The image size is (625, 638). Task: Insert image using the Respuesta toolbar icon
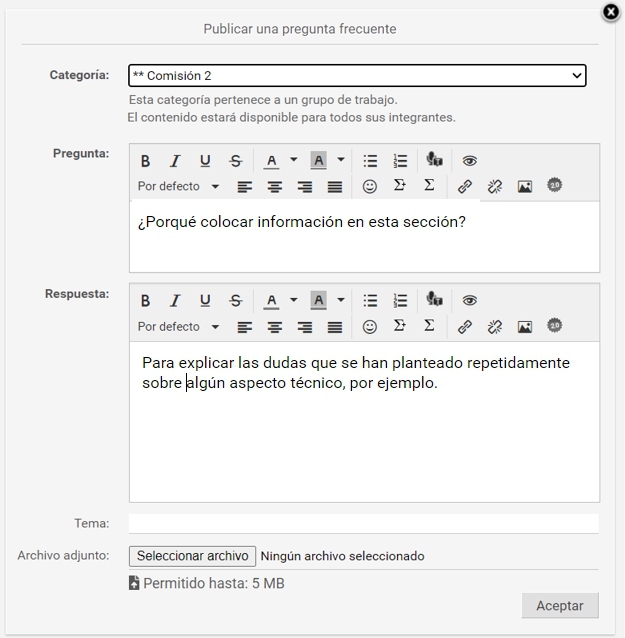(x=524, y=327)
